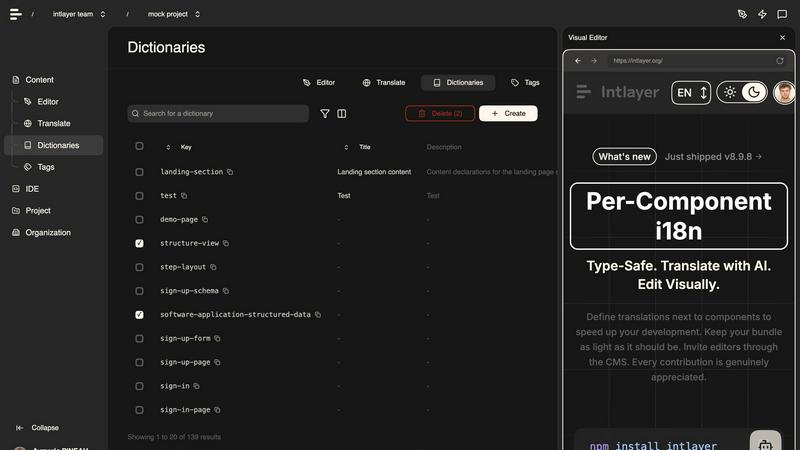Switch to the Editor tab
This screenshot has height=450, width=800.
pyautogui.click(x=319, y=83)
